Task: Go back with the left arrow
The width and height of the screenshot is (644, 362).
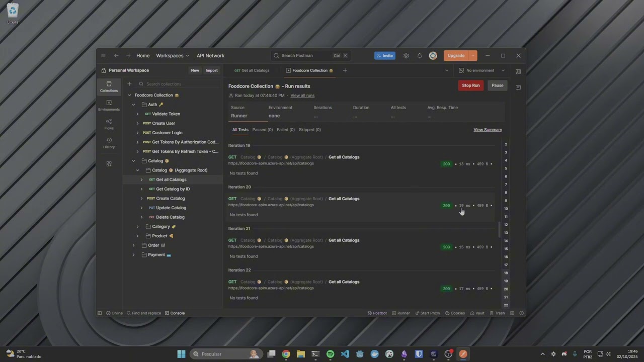Action: click(116, 56)
